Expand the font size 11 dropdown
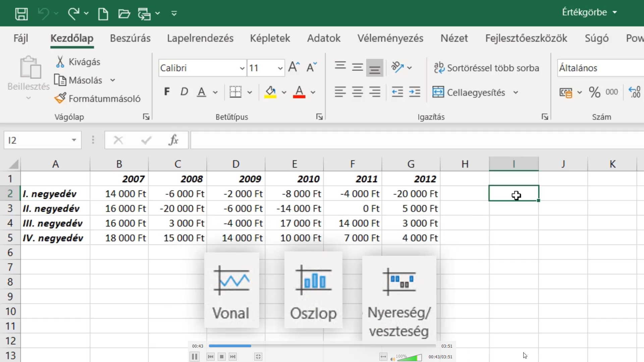The image size is (644, 362). (x=280, y=68)
